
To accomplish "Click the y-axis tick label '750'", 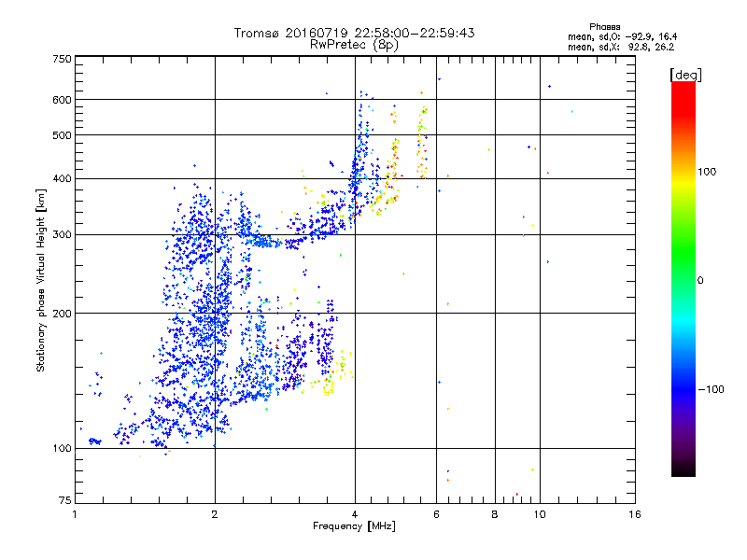I will [x=62, y=59].
